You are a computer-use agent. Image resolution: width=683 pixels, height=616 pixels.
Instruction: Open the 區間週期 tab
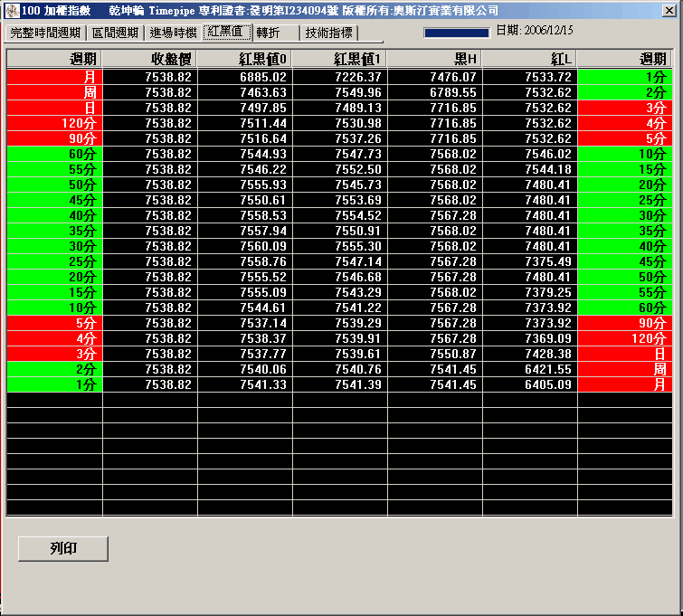tap(116, 33)
